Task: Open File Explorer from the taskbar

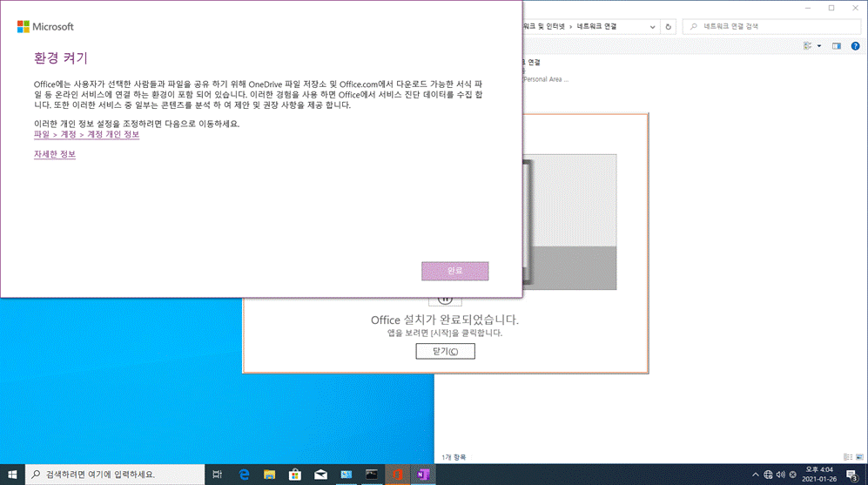Action: (270, 475)
